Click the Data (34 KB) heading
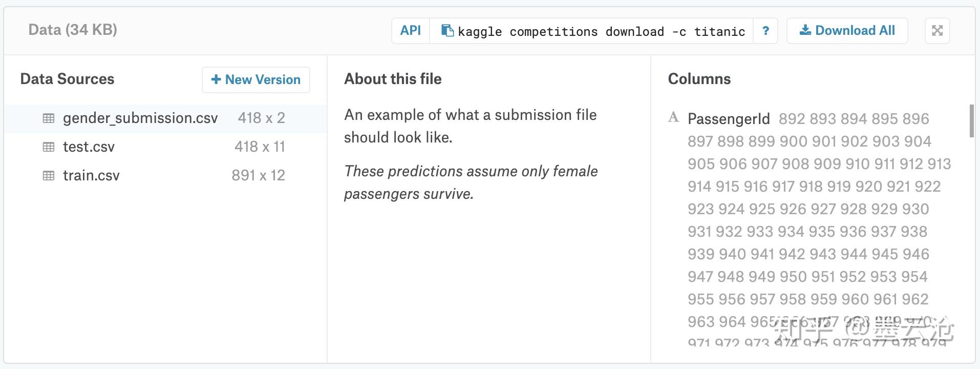This screenshot has width=980, height=369. pyautogui.click(x=72, y=30)
